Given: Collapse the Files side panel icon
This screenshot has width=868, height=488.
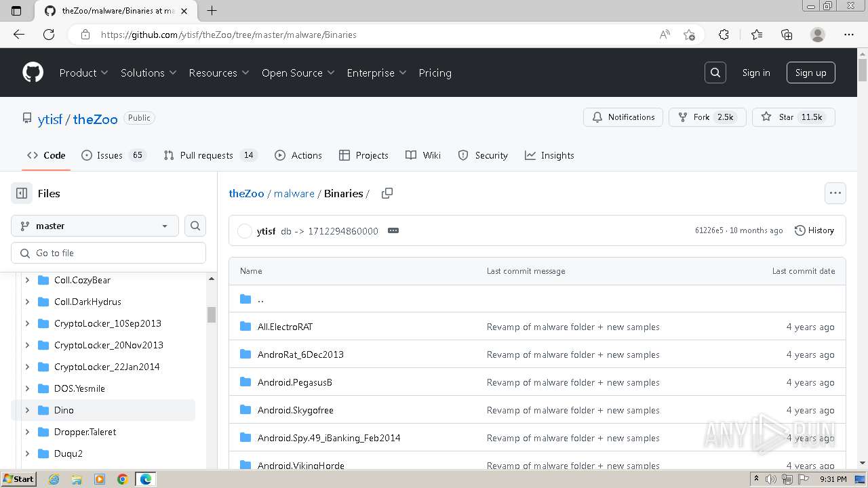Looking at the screenshot, I should click(22, 193).
